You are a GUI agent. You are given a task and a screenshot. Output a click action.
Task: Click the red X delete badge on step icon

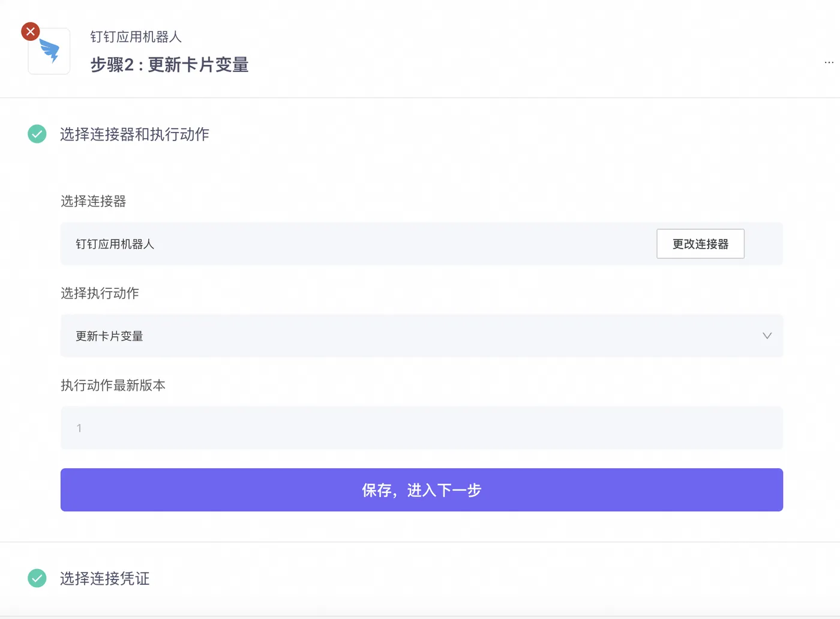click(31, 31)
